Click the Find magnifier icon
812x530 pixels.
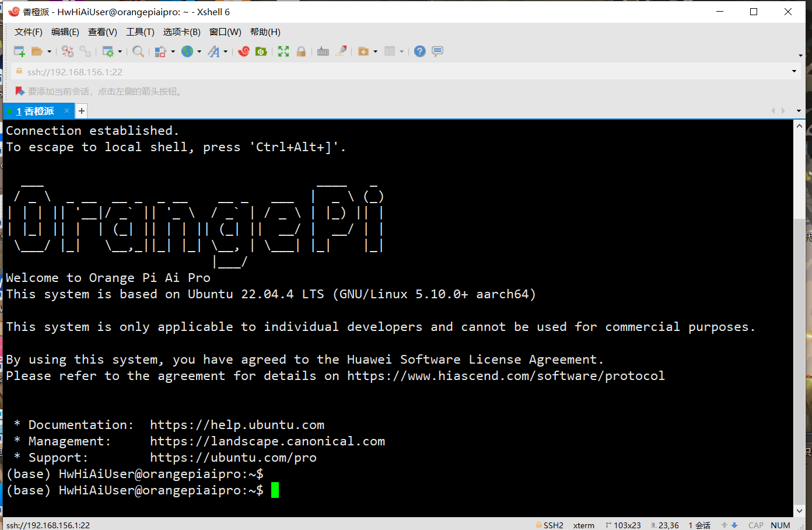pos(138,51)
